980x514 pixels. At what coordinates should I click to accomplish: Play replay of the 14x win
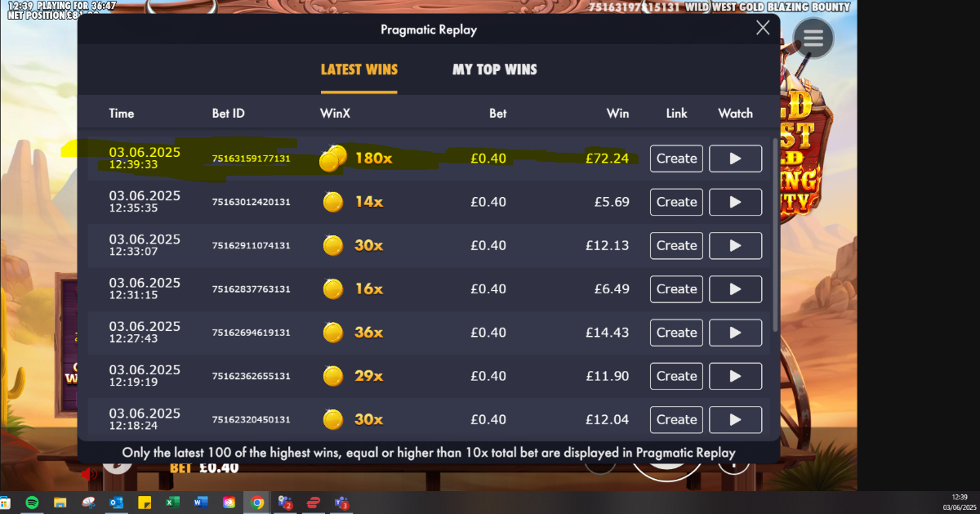[735, 202]
